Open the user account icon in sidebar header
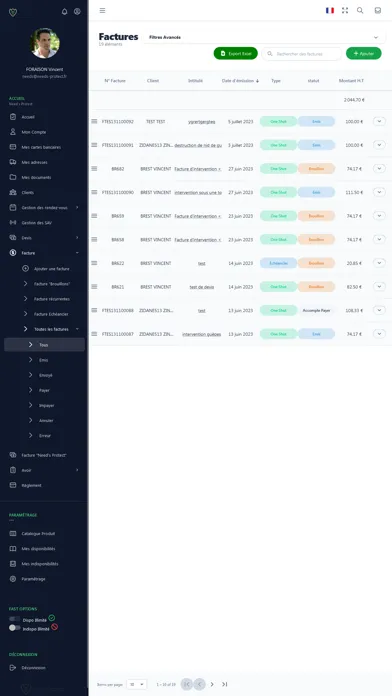This screenshot has width=392, height=696. (77, 12)
